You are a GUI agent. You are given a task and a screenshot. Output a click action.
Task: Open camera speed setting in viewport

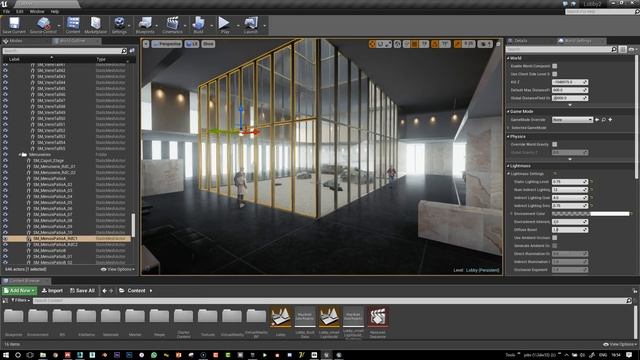coord(485,44)
